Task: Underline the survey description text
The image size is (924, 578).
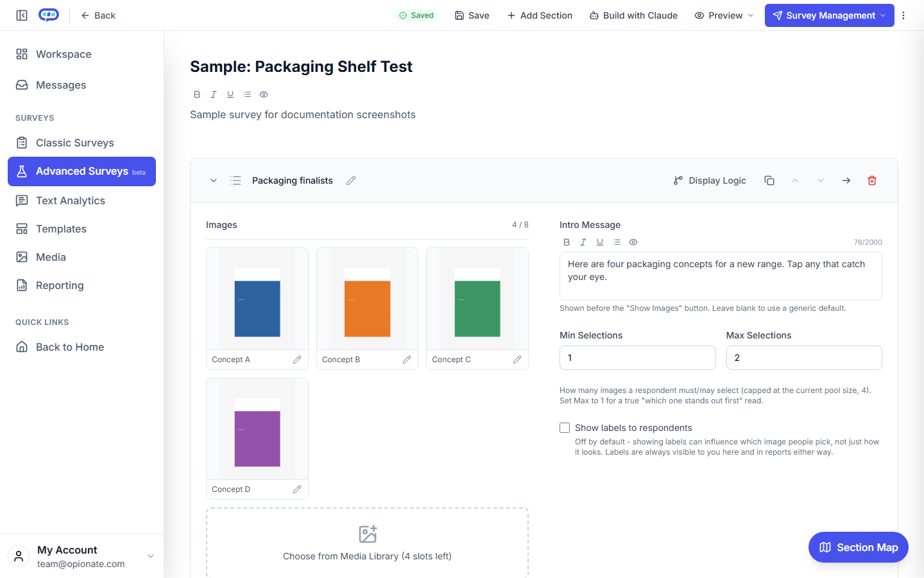Action: pos(230,94)
